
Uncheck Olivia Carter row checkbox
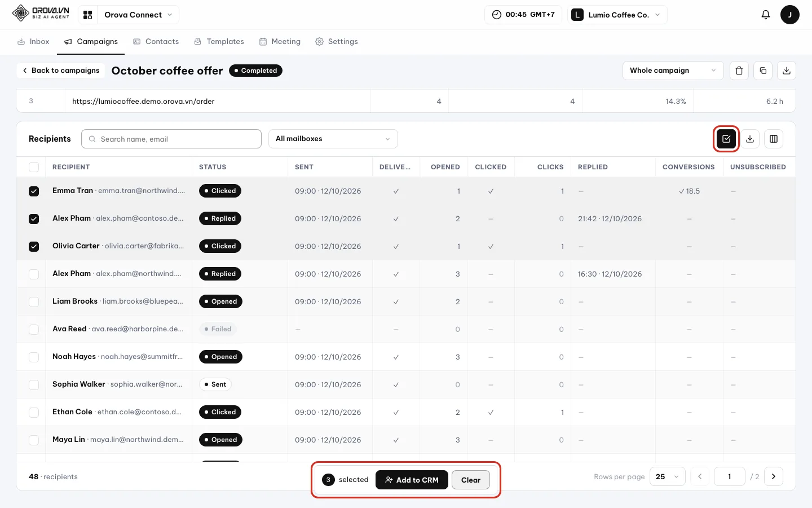point(34,246)
